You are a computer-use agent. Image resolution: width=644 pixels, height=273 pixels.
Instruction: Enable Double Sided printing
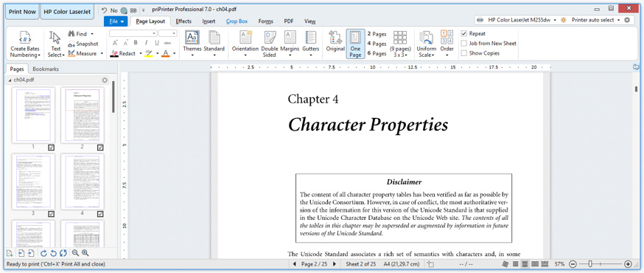click(270, 44)
